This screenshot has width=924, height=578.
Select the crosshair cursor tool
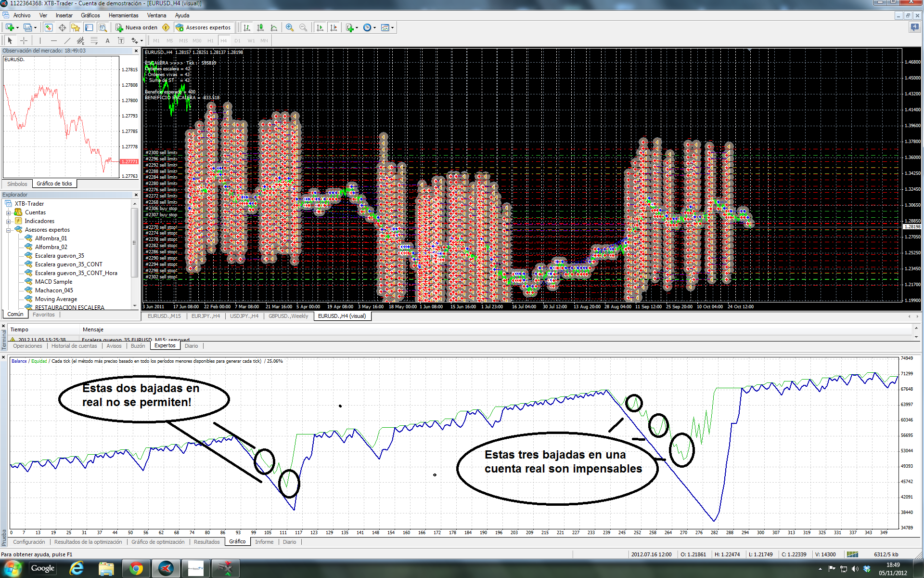point(24,40)
